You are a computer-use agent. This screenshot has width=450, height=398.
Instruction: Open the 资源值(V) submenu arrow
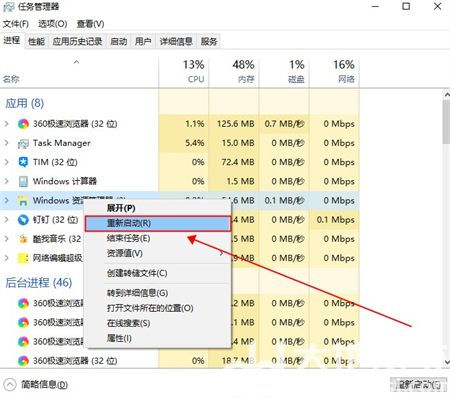(x=221, y=254)
